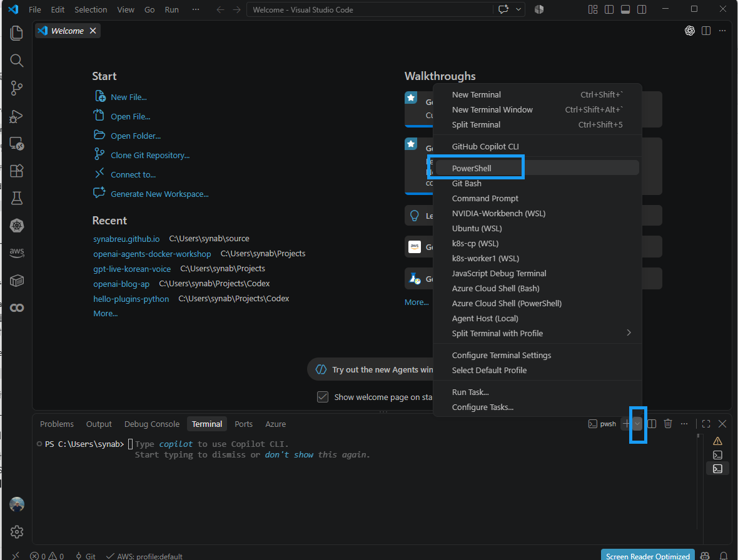The width and height of the screenshot is (738, 560).
Task: Click the split editor right icon
Action: (706, 31)
